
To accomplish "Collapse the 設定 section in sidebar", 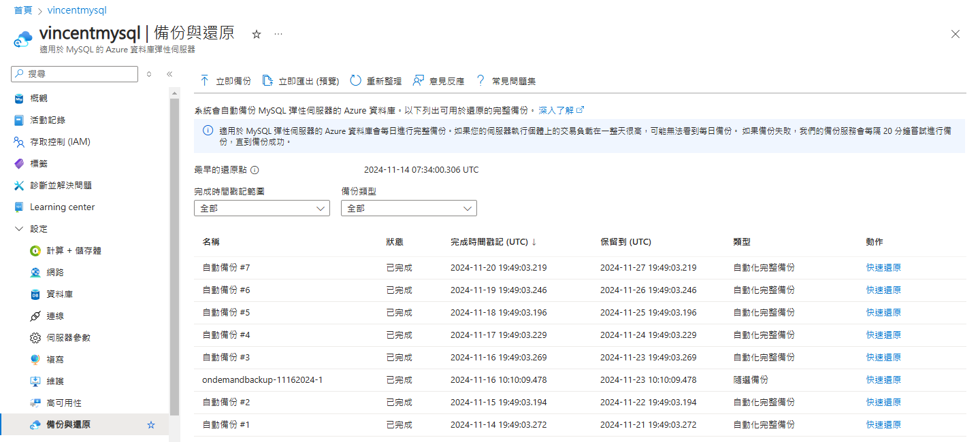I will 19,229.
